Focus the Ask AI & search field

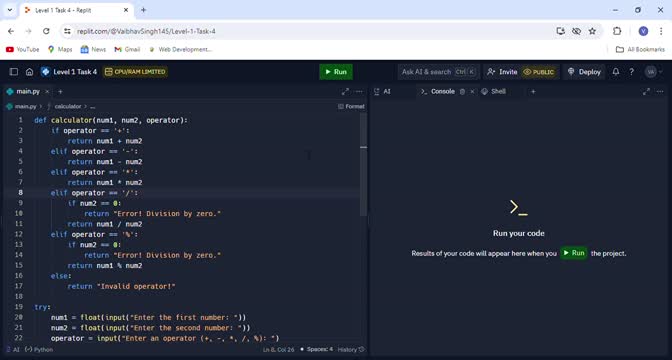coord(438,72)
